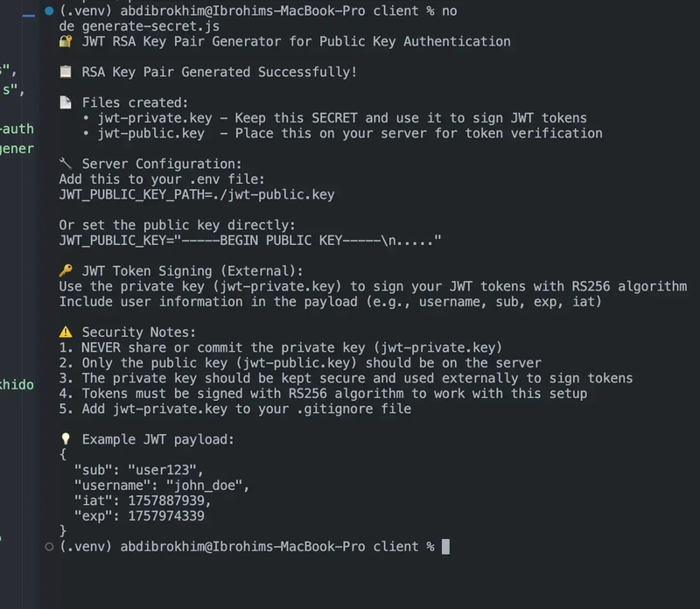700x609 pixels.
Task: Click the lock emoji before JWT RSA
Action: pyautogui.click(x=66, y=41)
